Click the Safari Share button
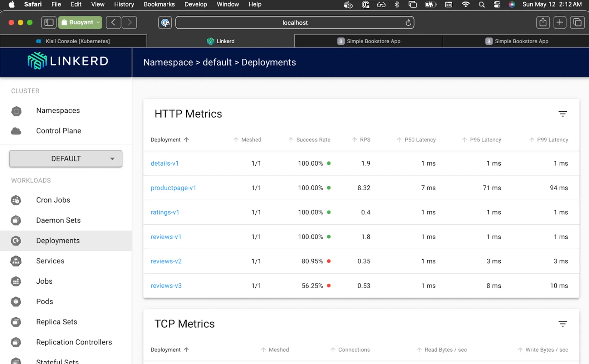Screen dimensions: 589x364 tap(543, 22)
